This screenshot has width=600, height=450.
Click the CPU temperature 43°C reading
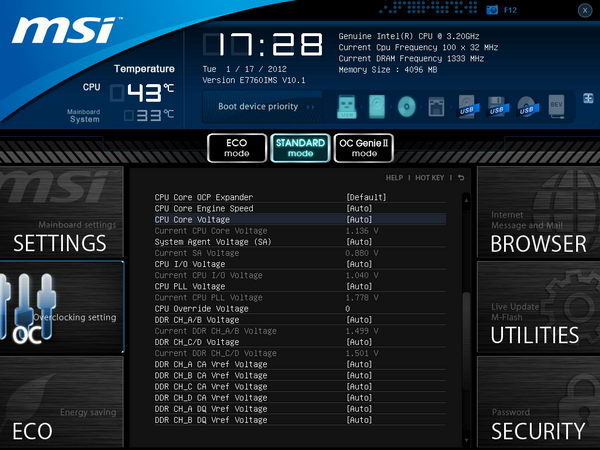(x=143, y=93)
